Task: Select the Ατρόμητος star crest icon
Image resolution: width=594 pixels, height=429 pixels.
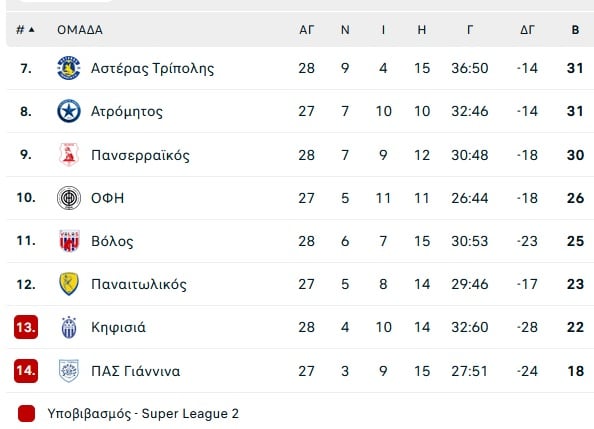Action: point(69,111)
